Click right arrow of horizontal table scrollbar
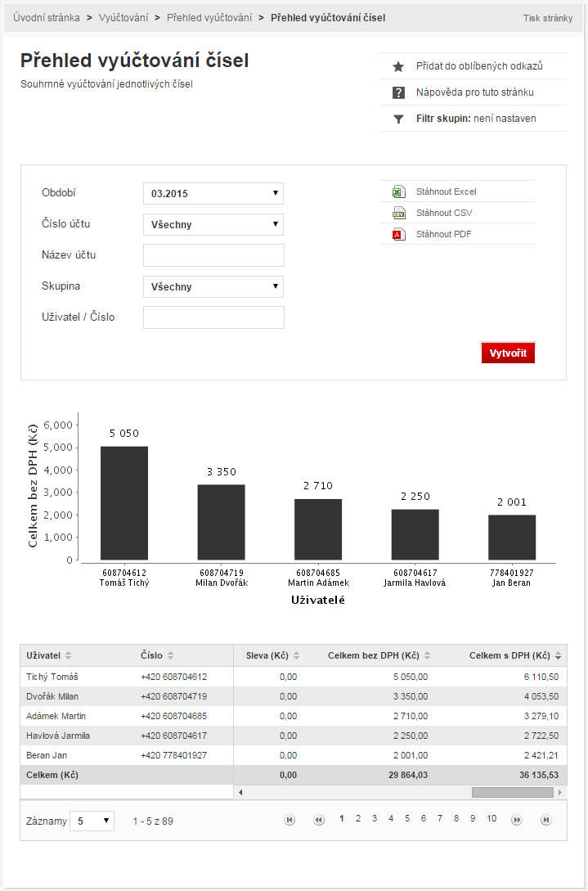This screenshot has height=891, width=588. (559, 792)
